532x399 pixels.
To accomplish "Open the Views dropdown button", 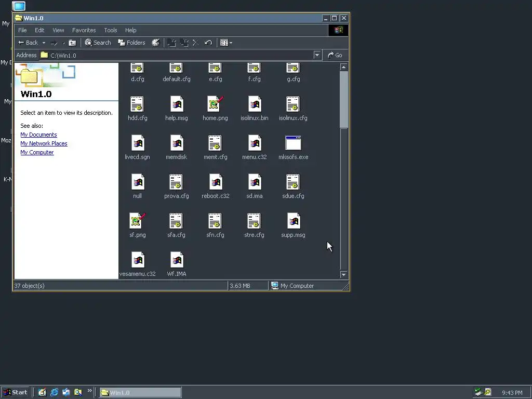I will click(x=226, y=43).
